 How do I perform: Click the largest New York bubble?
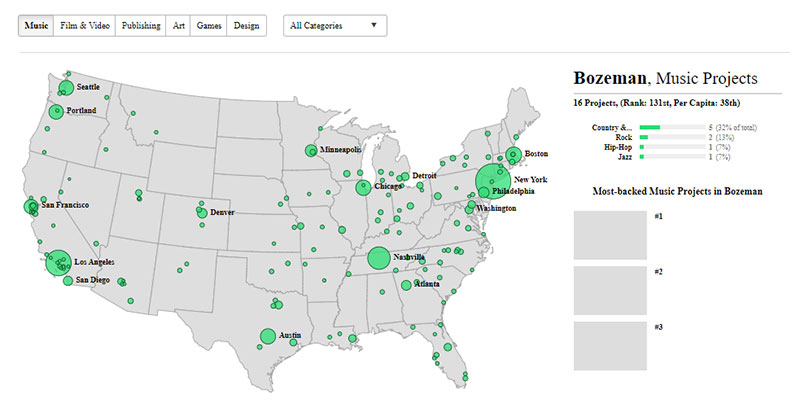pyautogui.click(x=493, y=182)
